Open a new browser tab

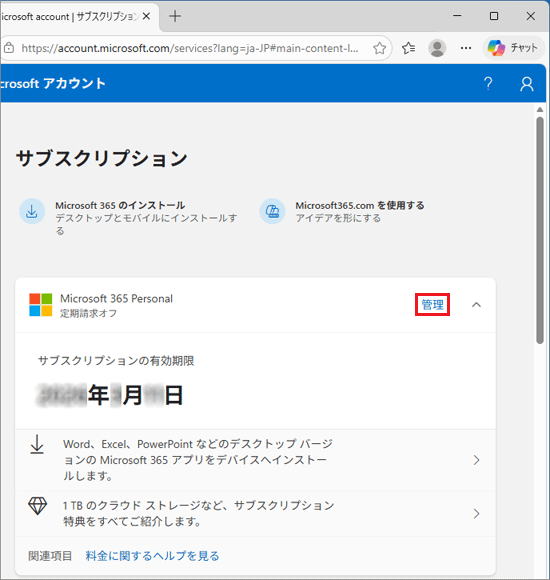[175, 16]
